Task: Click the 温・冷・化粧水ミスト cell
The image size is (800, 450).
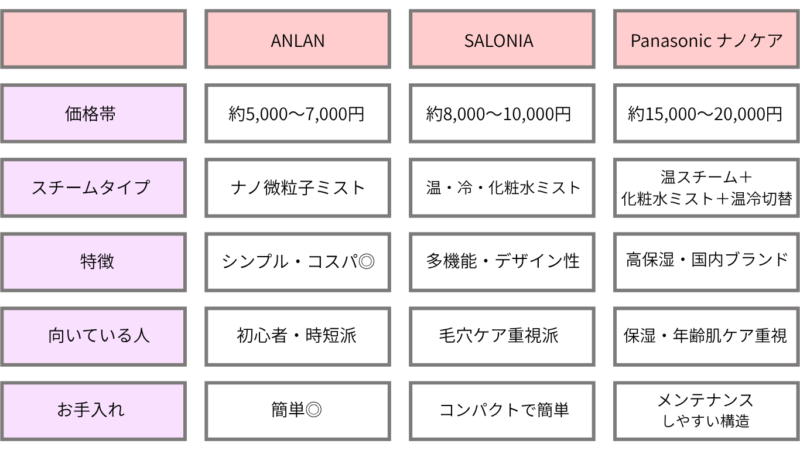Action: [x=499, y=187]
